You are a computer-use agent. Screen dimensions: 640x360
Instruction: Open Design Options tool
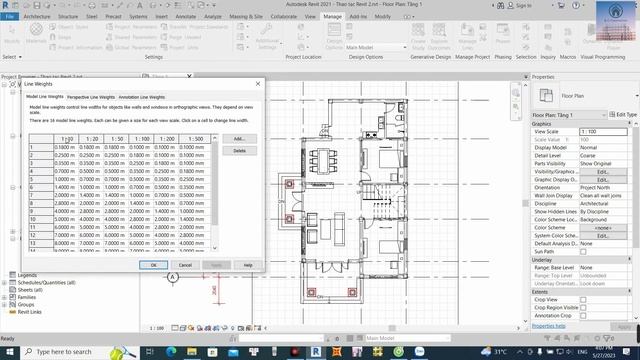[334, 36]
